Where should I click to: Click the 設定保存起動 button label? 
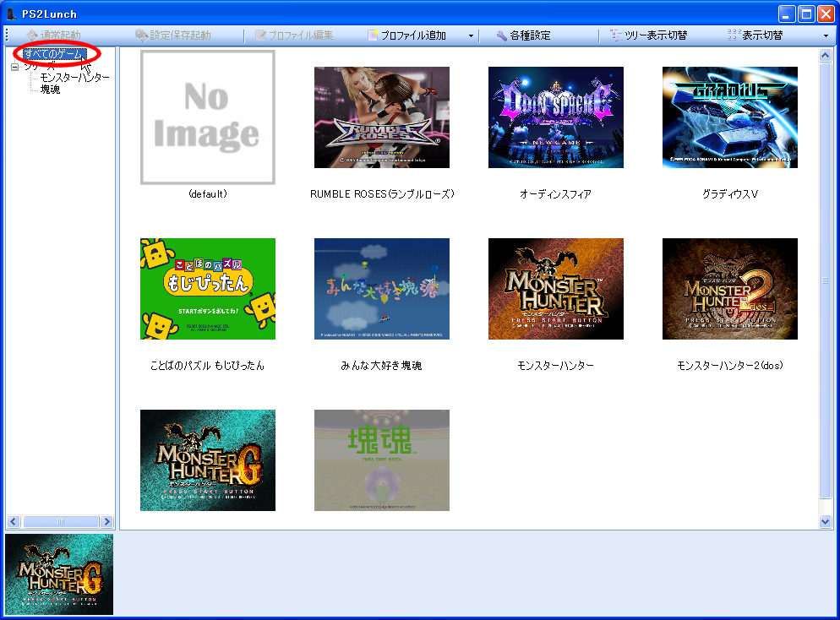point(181,35)
